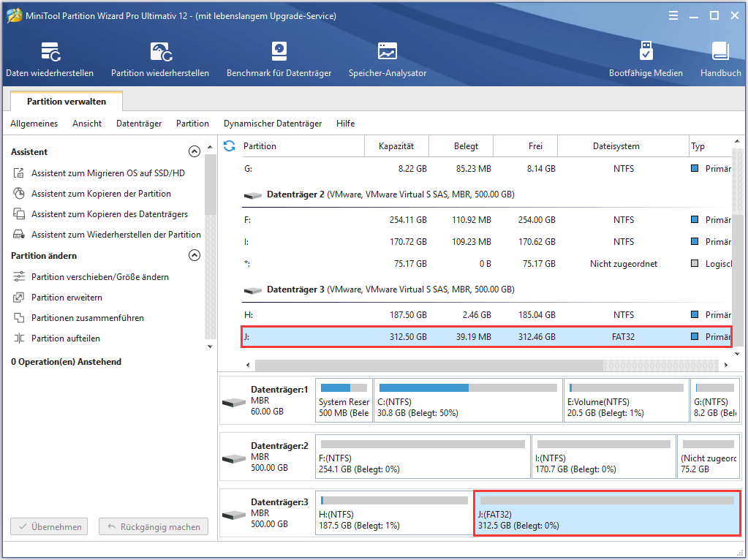Click up arrow of left panel scrollbar
This screenshot has height=560, width=748.
coord(211,148)
